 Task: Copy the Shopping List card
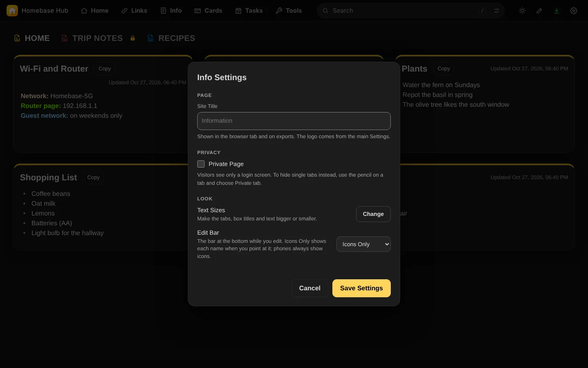pos(93,177)
